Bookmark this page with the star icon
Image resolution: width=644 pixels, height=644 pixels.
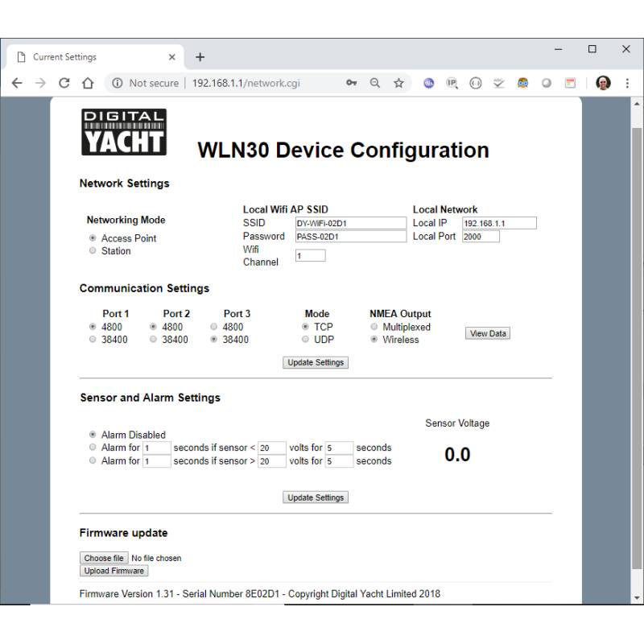click(398, 83)
